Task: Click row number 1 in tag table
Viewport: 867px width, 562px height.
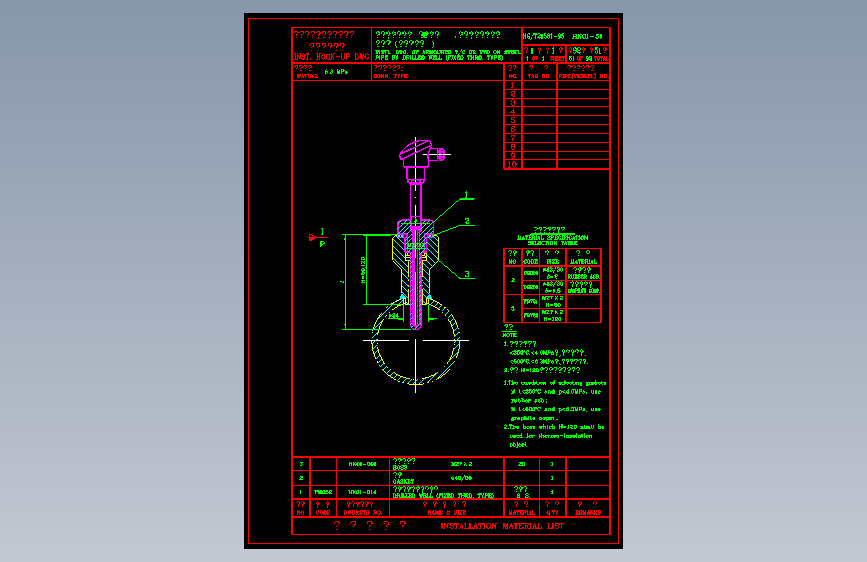Action: pos(512,85)
